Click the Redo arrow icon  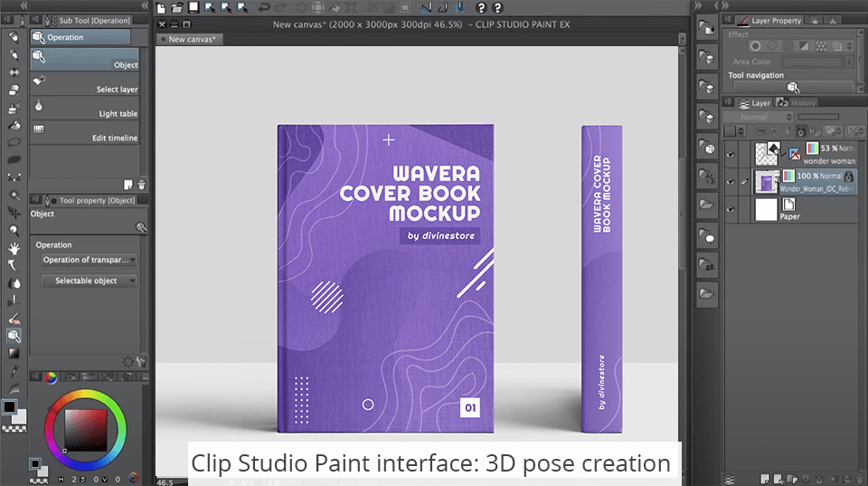point(280,8)
